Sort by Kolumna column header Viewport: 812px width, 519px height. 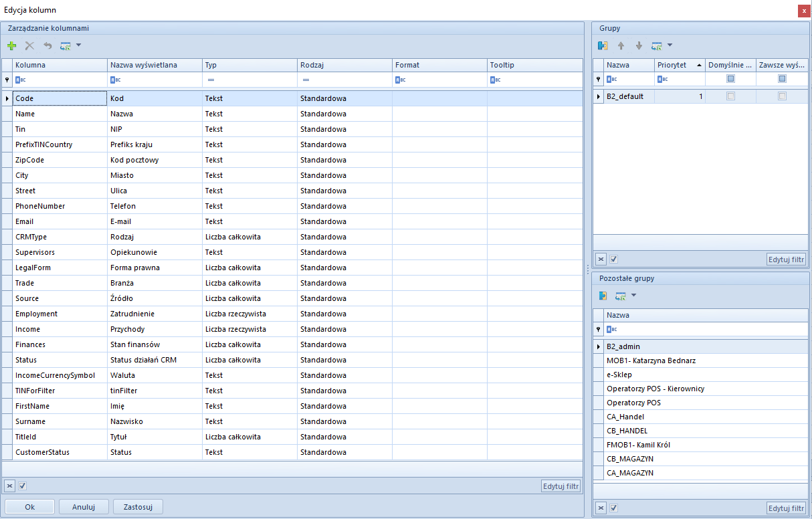(x=60, y=65)
